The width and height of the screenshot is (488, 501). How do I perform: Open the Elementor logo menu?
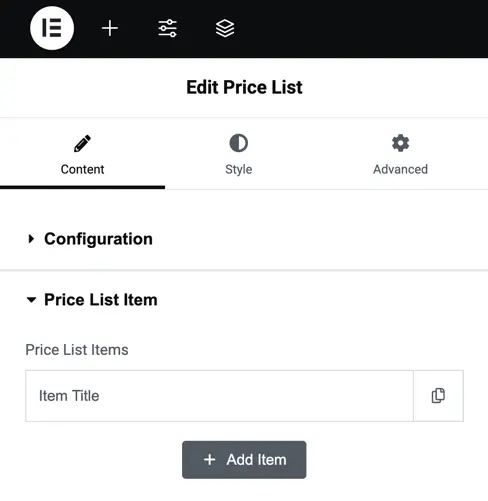point(52,28)
